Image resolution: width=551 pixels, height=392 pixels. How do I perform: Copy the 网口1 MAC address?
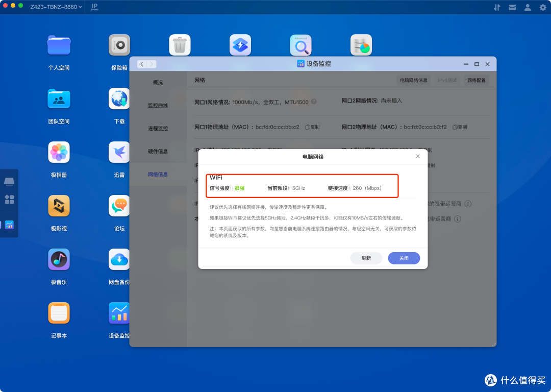point(312,127)
